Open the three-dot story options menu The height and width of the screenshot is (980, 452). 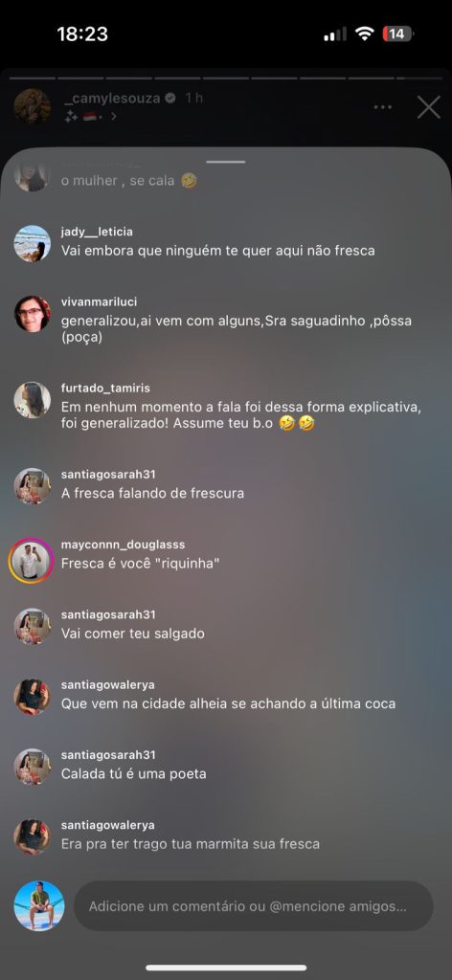coord(383,107)
